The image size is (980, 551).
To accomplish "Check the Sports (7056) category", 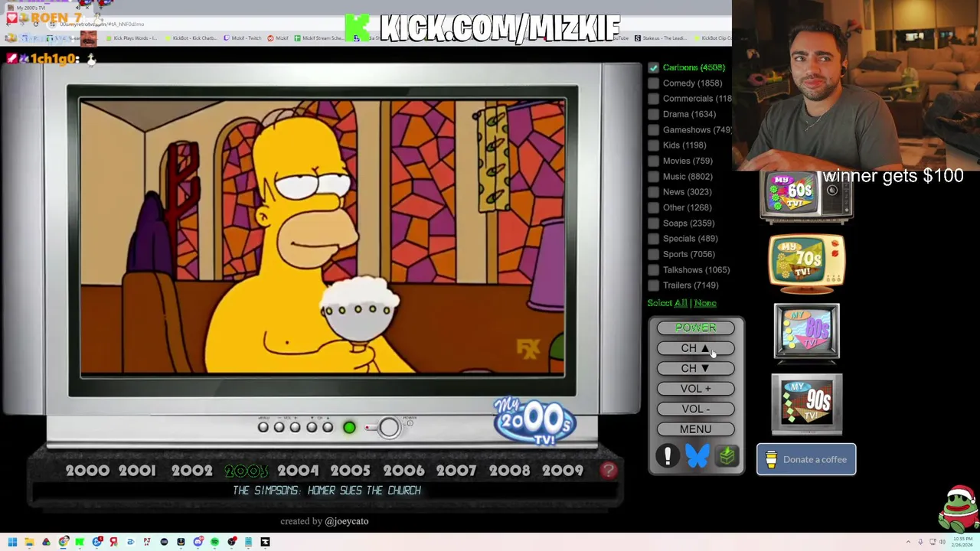I will tap(653, 254).
